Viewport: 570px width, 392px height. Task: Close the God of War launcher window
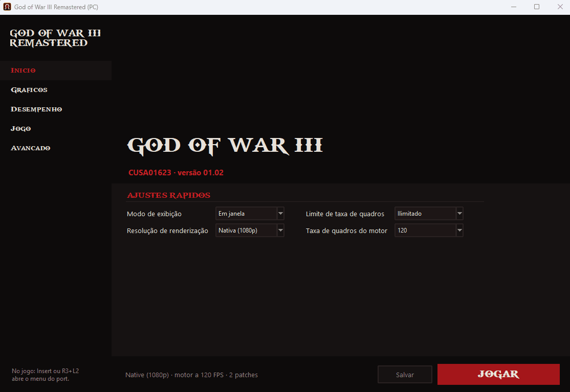click(560, 7)
